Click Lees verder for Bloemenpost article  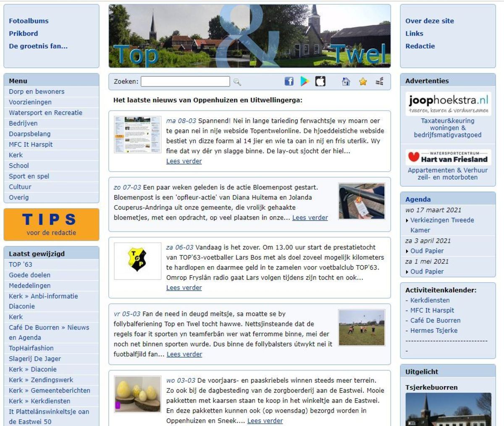pyautogui.click(x=310, y=217)
